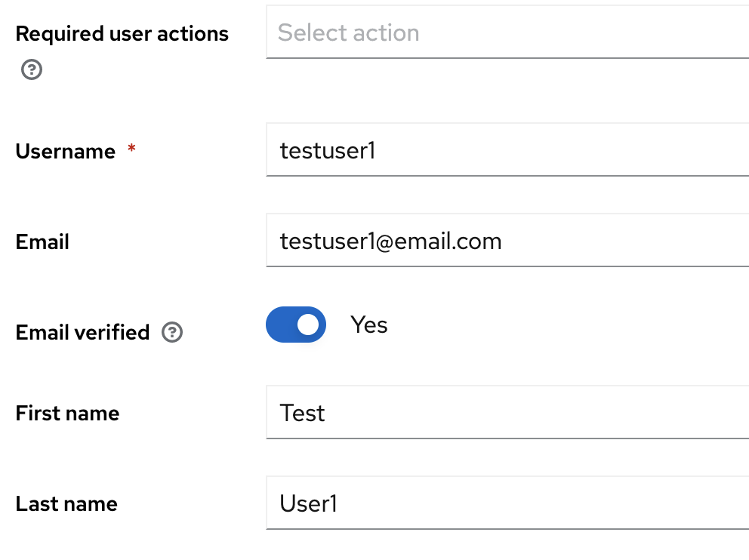
Task: Open the Select action dropdown
Action: [507, 32]
